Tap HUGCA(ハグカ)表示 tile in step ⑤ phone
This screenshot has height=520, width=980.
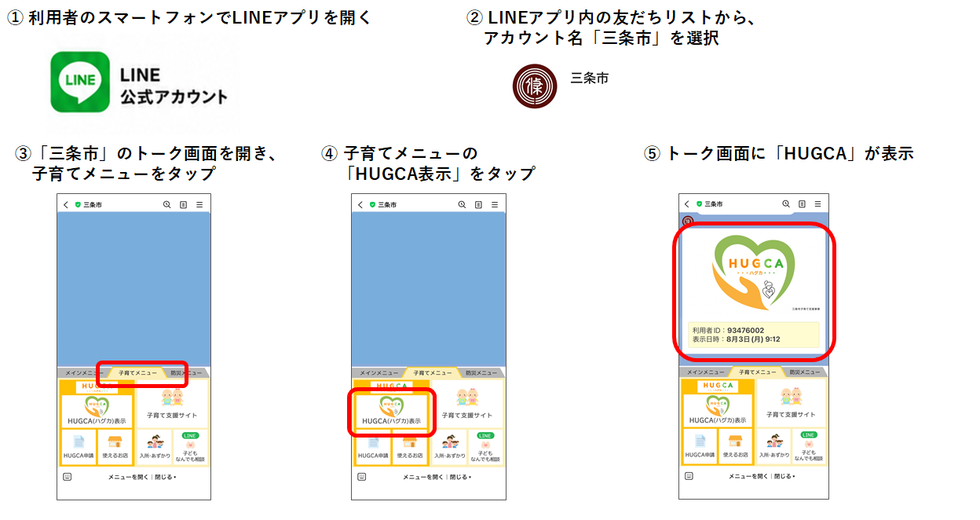coord(718,410)
